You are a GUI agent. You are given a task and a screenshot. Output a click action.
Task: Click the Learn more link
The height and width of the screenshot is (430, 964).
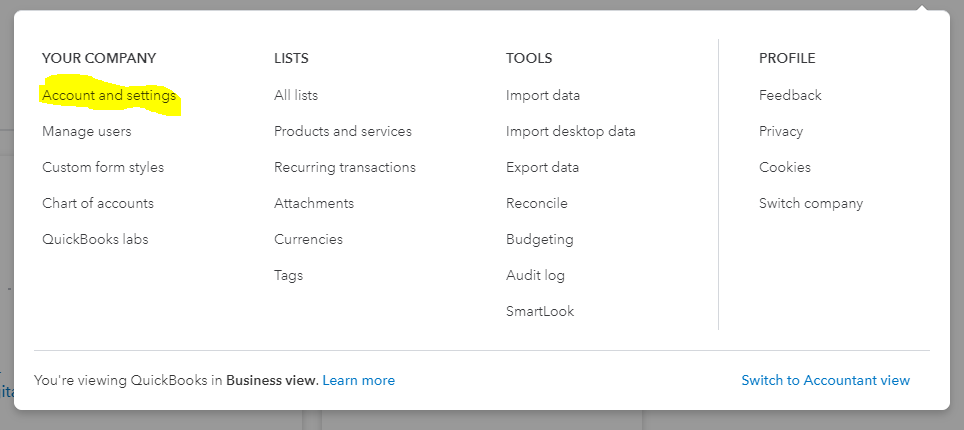(359, 381)
